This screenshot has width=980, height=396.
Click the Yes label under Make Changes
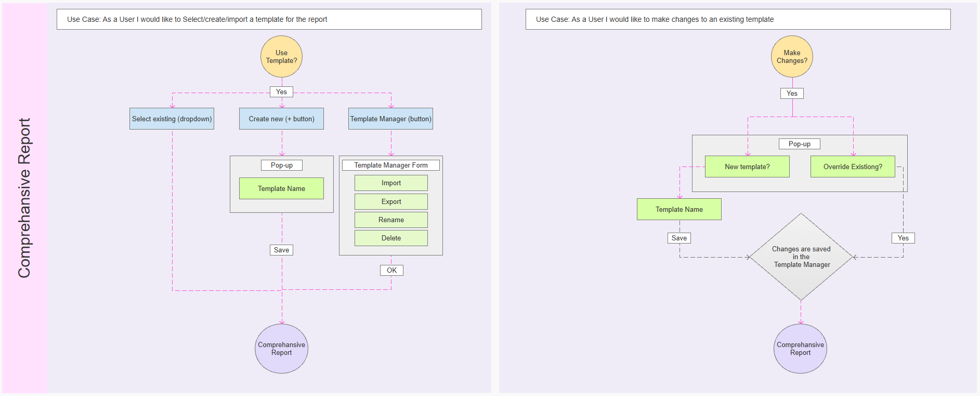(x=792, y=94)
